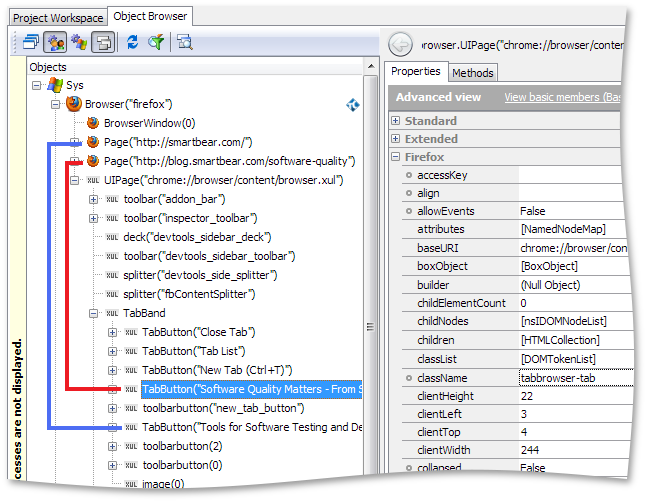
Task: Select image(0) tree item
Action: (163, 484)
